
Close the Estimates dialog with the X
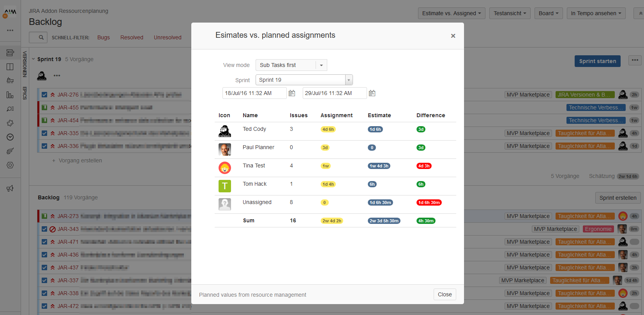[x=453, y=36]
